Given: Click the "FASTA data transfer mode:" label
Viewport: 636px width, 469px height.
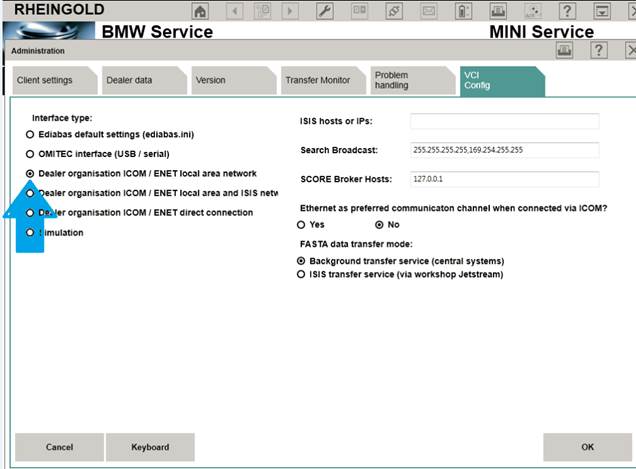Looking at the screenshot, I should coord(356,244).
